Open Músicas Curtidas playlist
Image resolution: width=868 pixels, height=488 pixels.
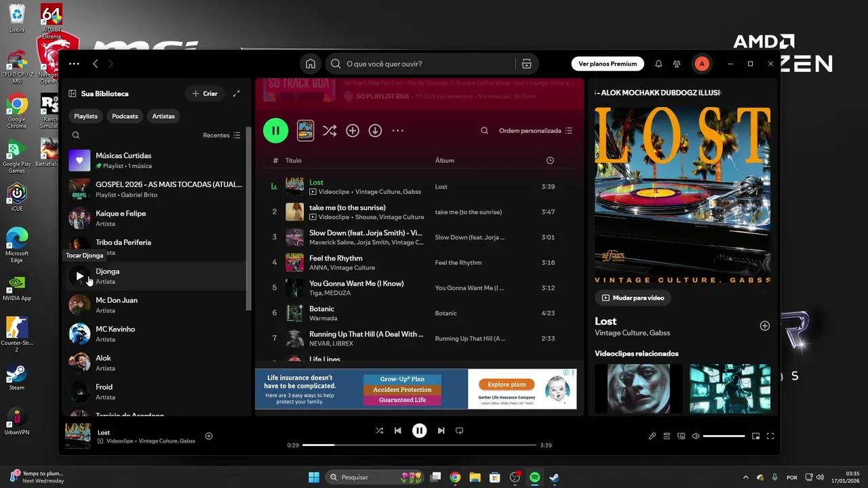(155, 161)
